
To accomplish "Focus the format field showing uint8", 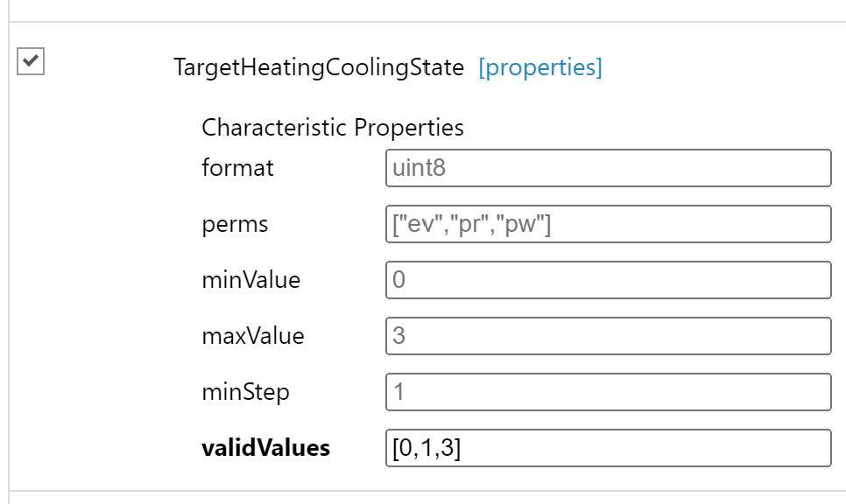I will click(608, 168).
